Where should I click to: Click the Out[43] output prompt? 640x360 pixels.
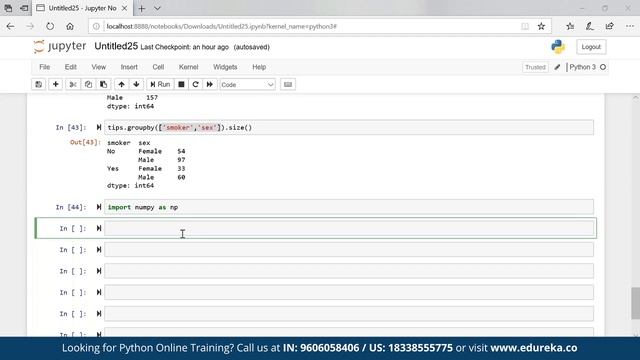click(x=85, y=142)
